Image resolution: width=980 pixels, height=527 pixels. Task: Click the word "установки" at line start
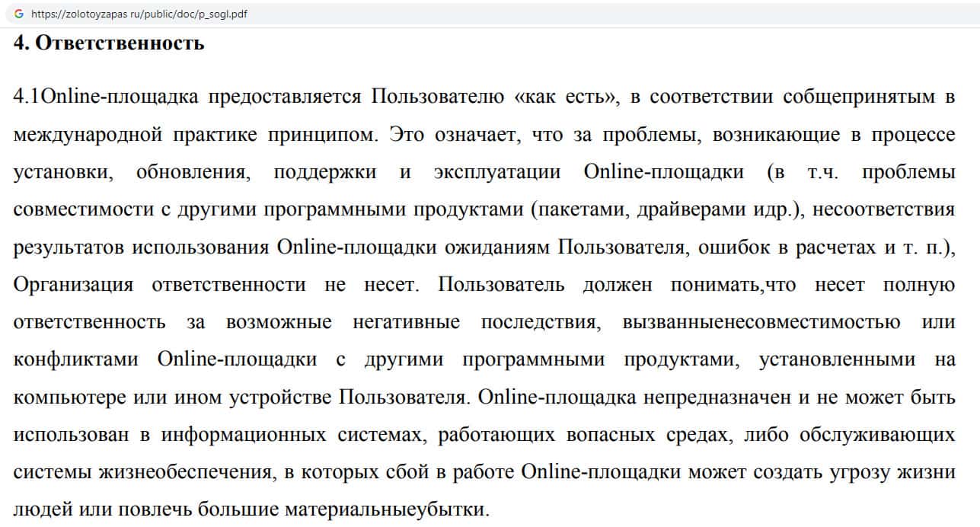pyautogui.click(x=63, y=172)
